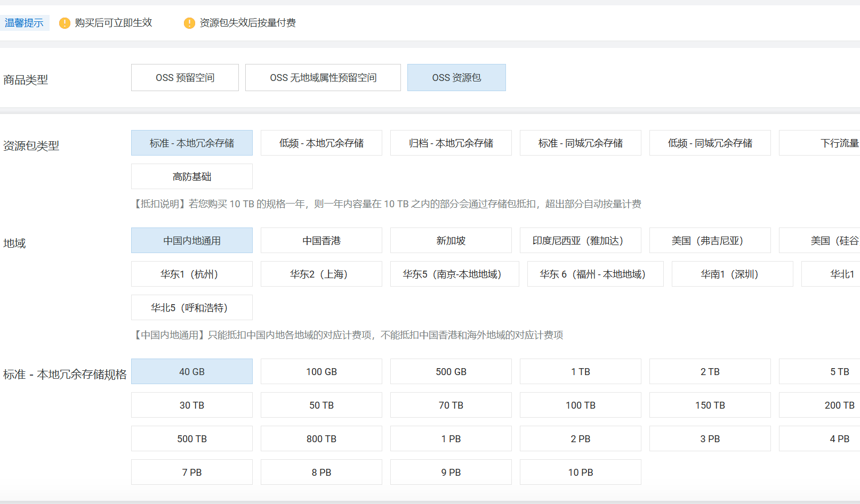Click the 标准 - 本地冗余存储规格 row label
Screen dimensions: 860x504
(65, 375)
